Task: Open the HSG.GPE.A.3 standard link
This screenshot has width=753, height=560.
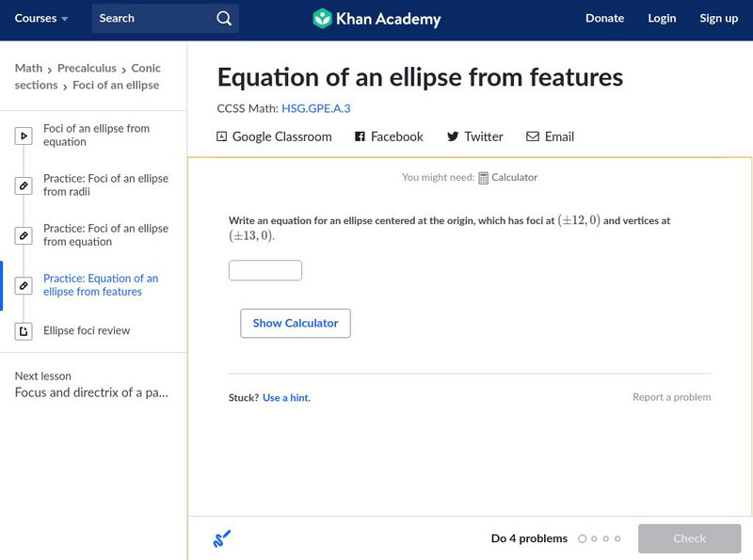Action: [316, 109]
